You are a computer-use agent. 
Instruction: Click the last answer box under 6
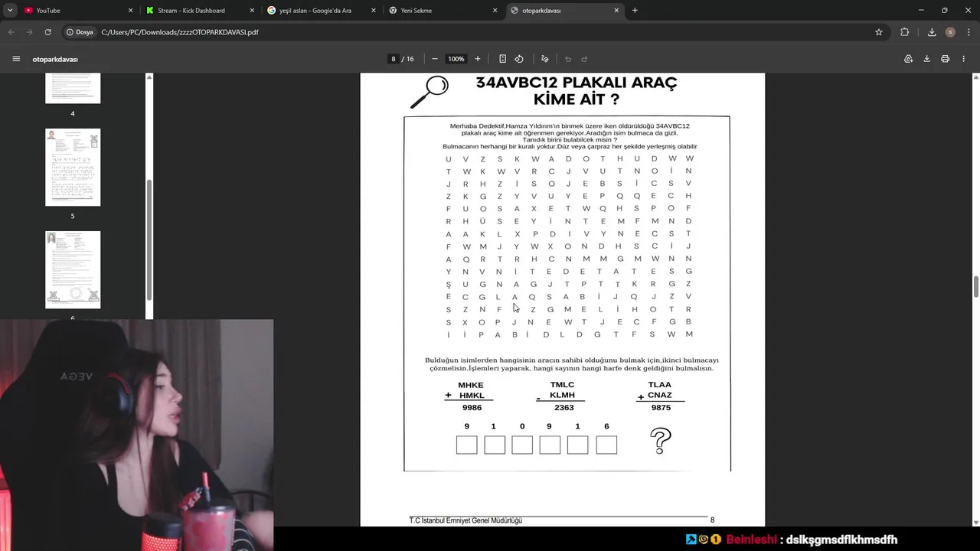[606, 445]
